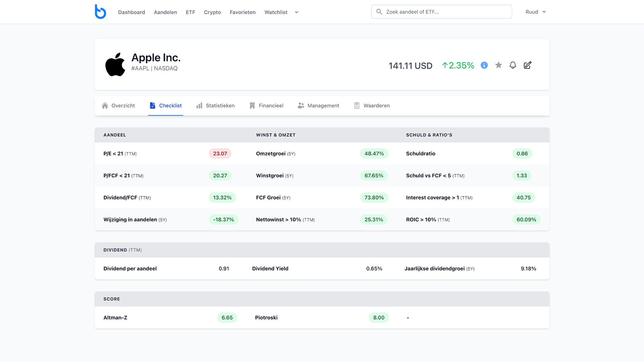Select the Checklist tab
The image size is (644, 362).
[166, 106]
